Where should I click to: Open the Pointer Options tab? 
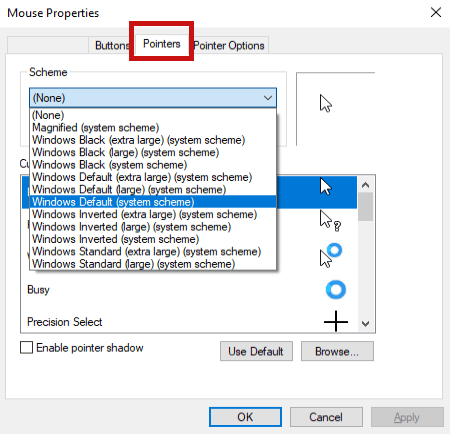coord(229,45)
